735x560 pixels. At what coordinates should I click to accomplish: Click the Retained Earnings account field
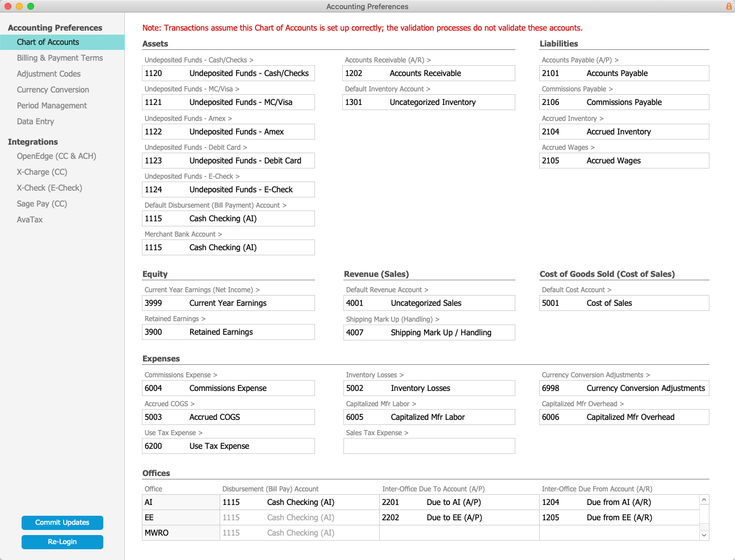[x=228, y=332]
